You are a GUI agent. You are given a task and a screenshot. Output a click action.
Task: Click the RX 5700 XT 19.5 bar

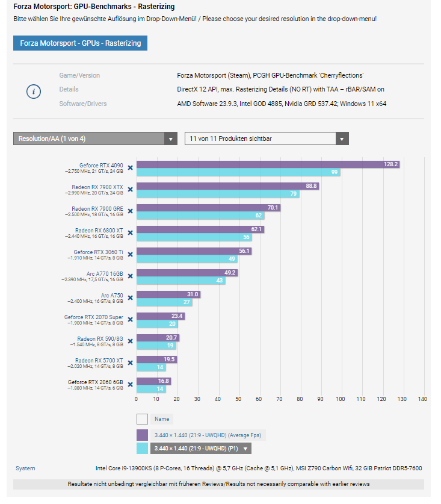[x=157, y=359]
